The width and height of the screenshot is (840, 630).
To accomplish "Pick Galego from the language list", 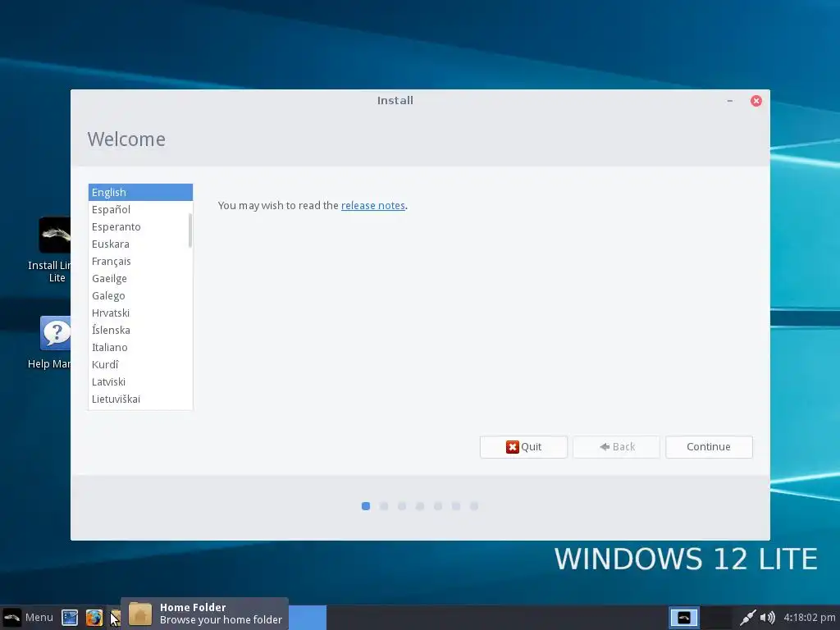I will pyautogui.click(x=140, y=295).
